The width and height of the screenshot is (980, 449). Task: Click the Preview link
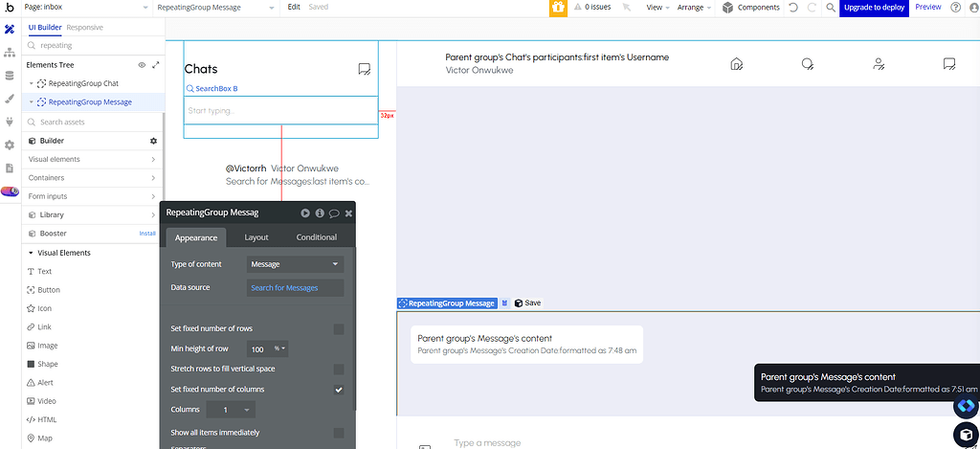(928, 7)
